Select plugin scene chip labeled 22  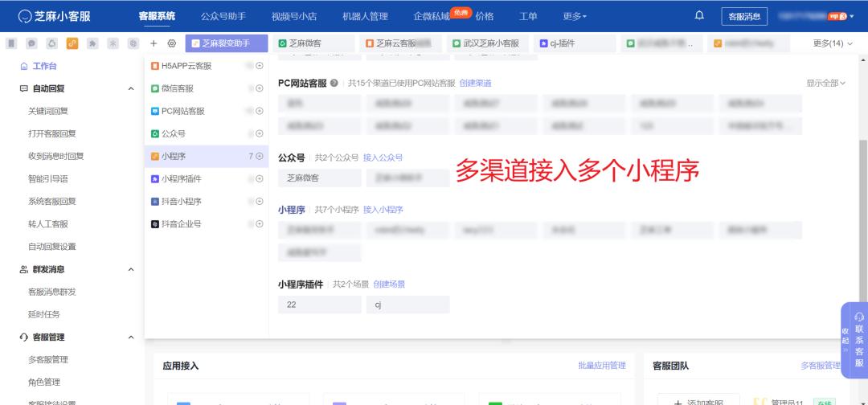319,305
